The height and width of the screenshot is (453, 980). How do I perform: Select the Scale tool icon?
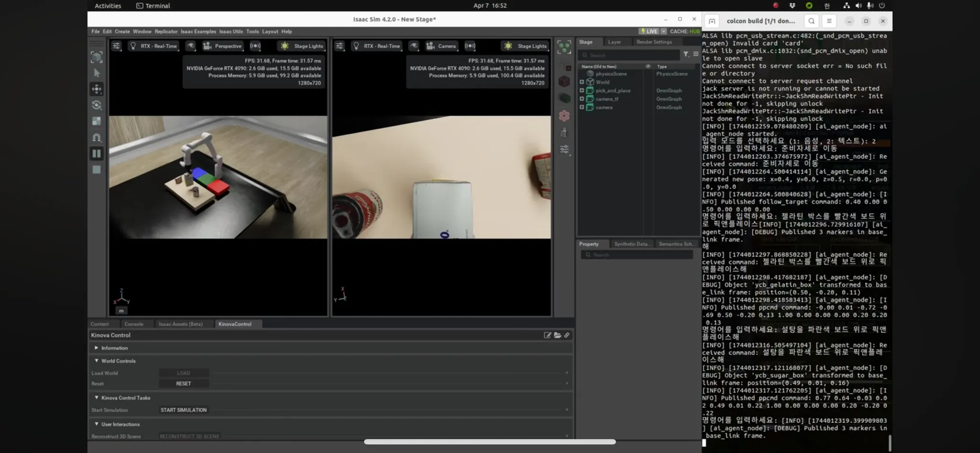pos(97,121)
